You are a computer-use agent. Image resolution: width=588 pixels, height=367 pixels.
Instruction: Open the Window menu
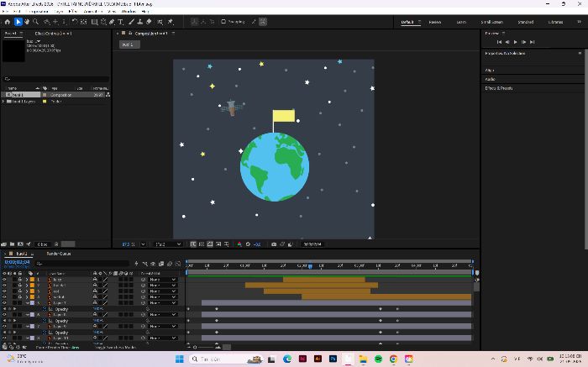coord(128,11)
